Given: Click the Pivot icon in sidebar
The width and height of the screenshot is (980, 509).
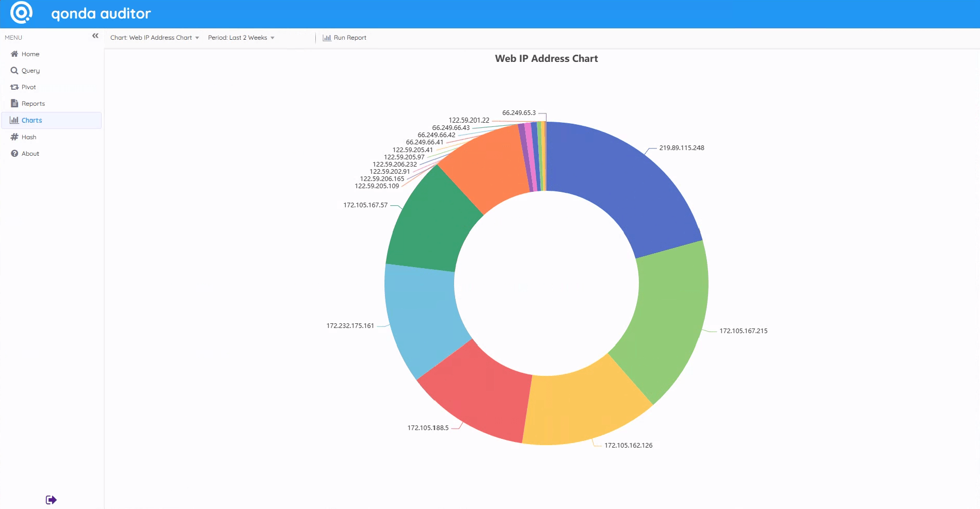Looking at the screenshot, I should (x=14, y=87).
